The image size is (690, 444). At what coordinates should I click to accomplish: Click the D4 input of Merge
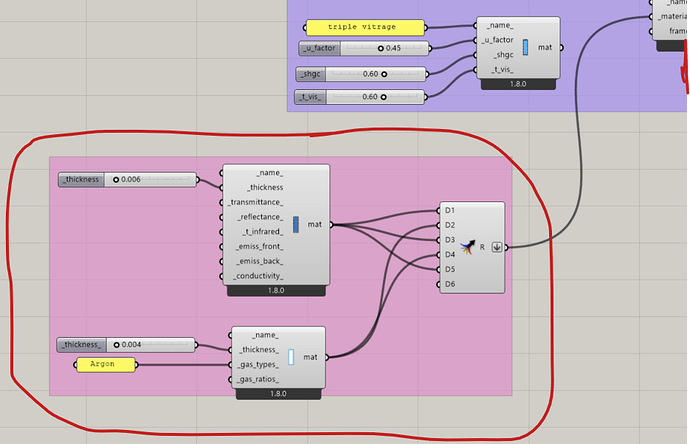(x=449, y=255)
